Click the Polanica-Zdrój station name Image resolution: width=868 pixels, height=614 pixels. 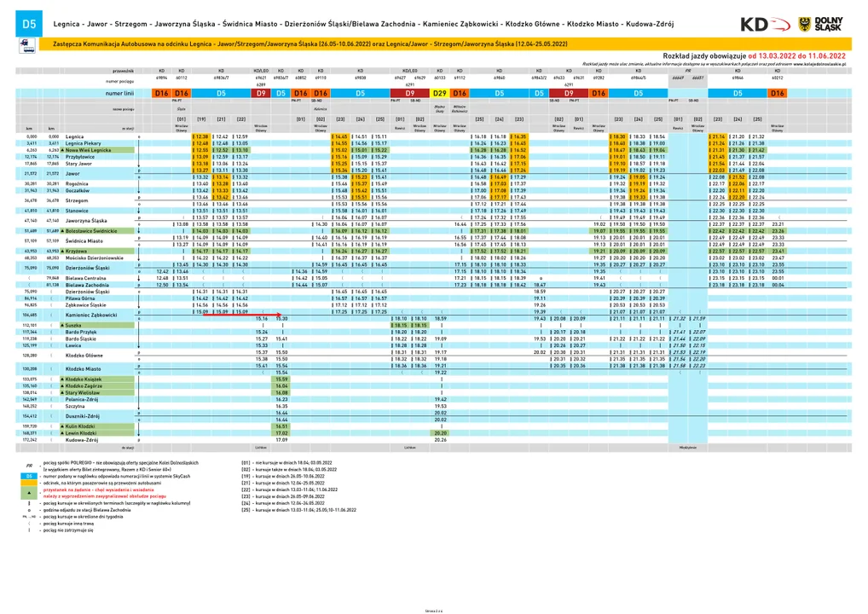pyautogui.click(x=81, y=399)
